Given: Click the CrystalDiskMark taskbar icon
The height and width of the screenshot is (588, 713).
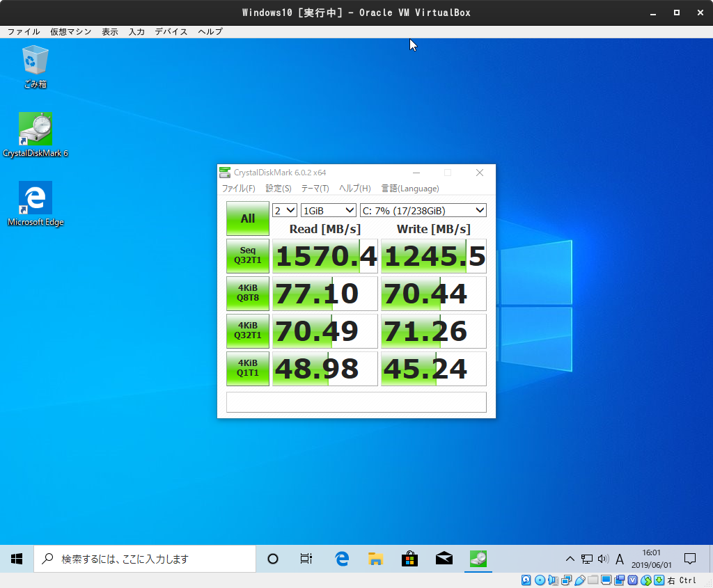Looking at the screenshot, I should pyautogui.click(x=478, y=559).
